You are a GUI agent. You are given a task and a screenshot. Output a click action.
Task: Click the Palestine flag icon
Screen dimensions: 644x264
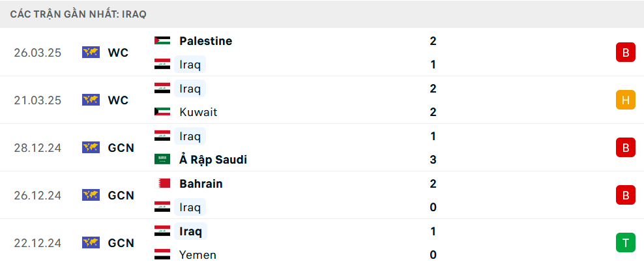point(162,40)
